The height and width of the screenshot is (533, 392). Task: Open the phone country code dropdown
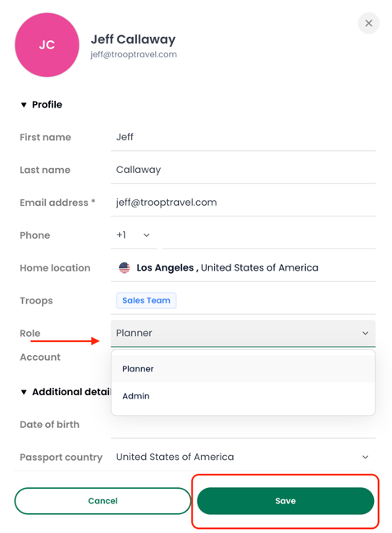click(x=134, y=235)
